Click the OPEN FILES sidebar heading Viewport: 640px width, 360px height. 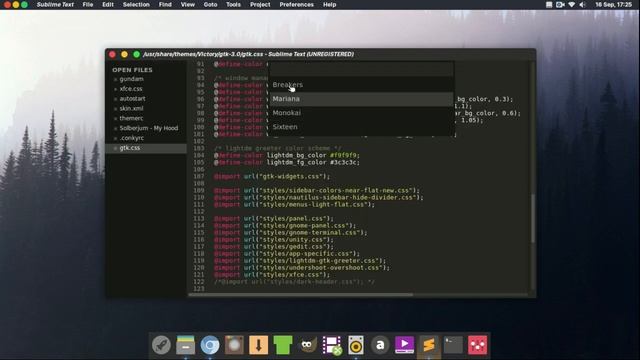[x=132, y=70]
